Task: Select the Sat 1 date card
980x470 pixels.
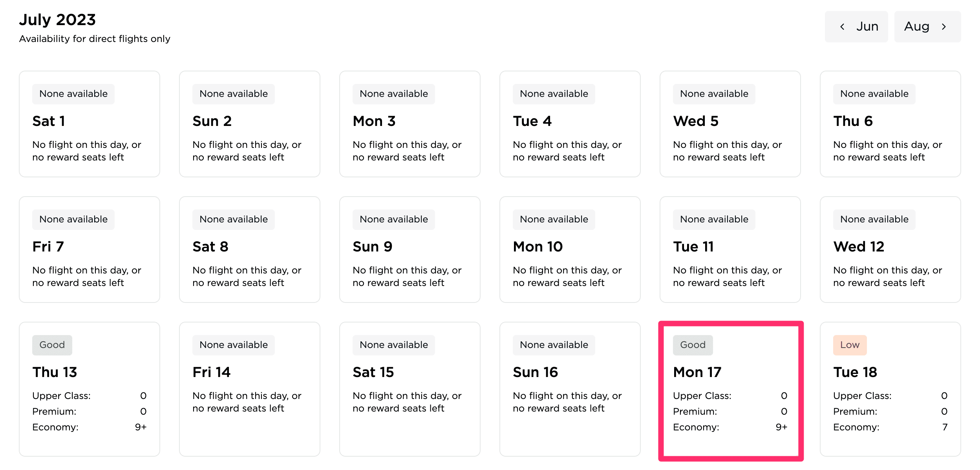Action: 90,124
